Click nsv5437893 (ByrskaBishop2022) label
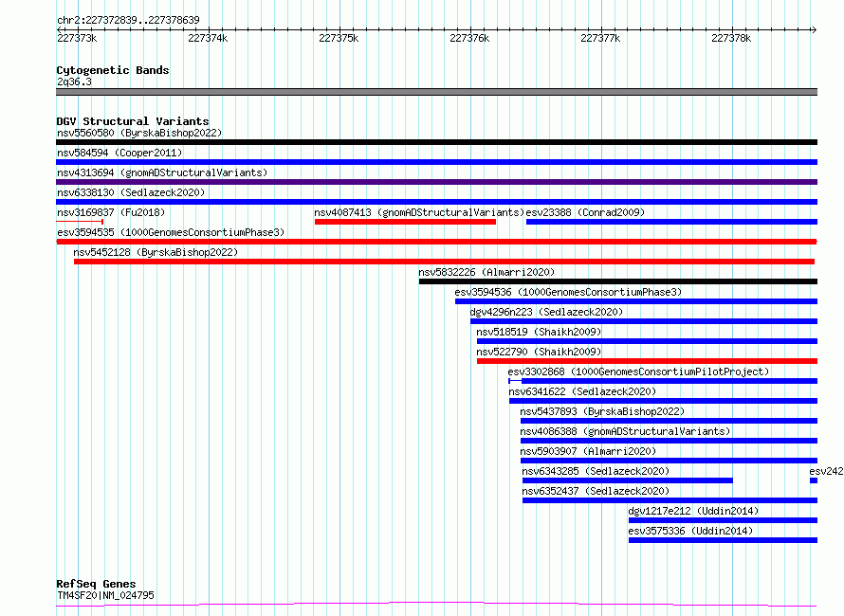The width and height of the screenshot is (844, 616). pos(602,411)
